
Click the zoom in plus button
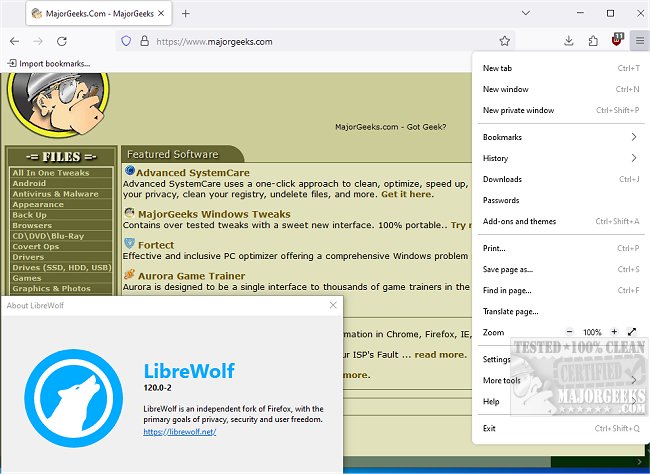(x=614, y=332)
